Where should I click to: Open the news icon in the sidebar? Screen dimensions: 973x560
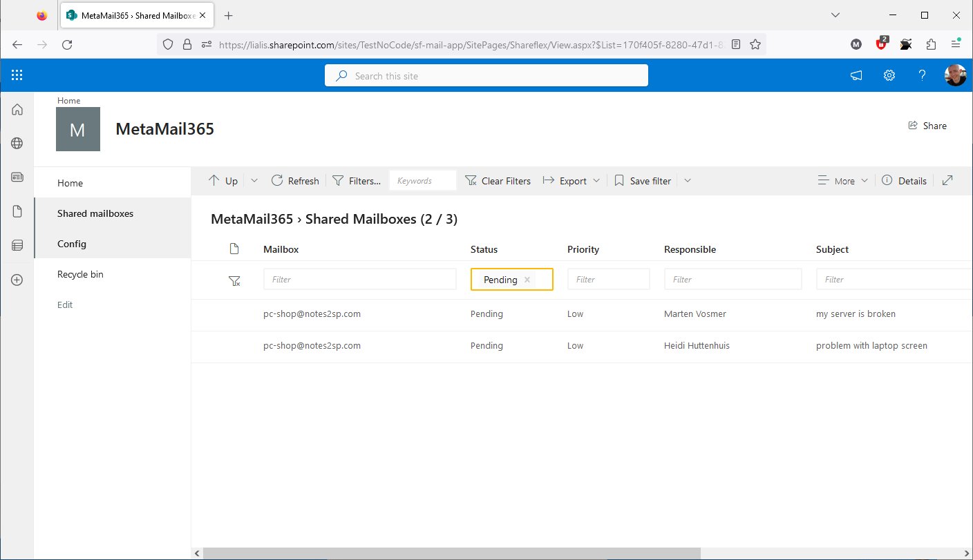(17, 177)
